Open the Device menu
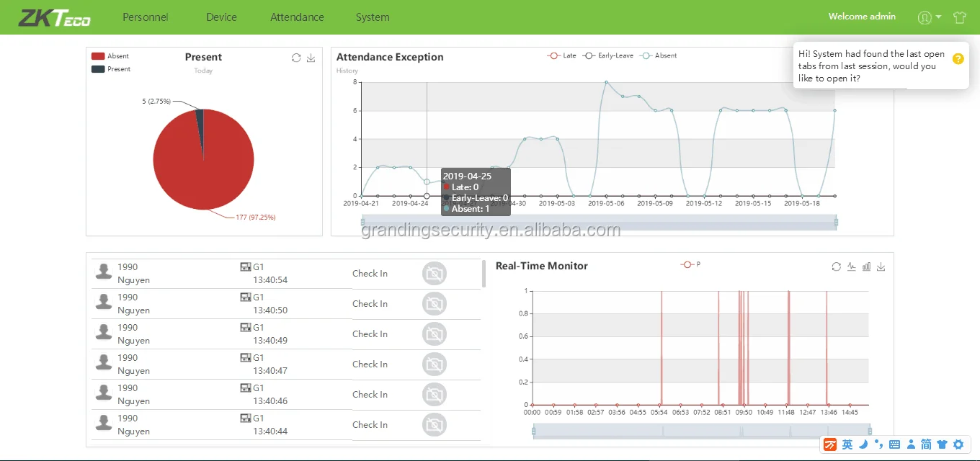 pyautogui.click(x=221, y=17)
